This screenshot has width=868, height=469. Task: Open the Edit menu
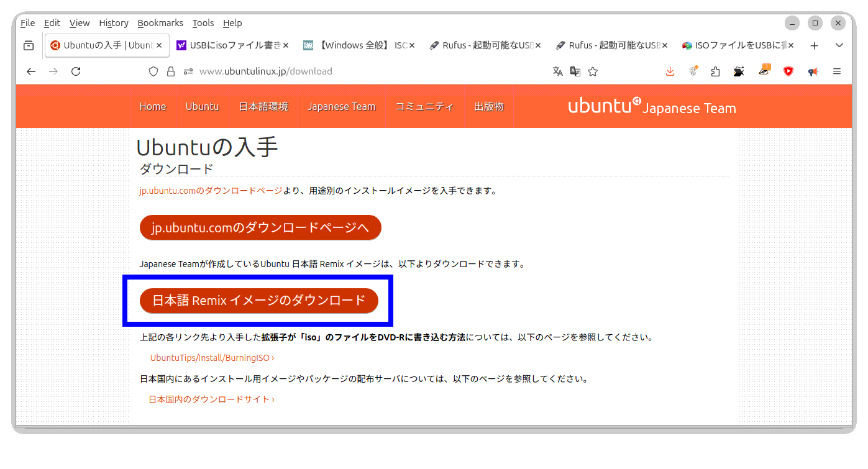(52, 23)
